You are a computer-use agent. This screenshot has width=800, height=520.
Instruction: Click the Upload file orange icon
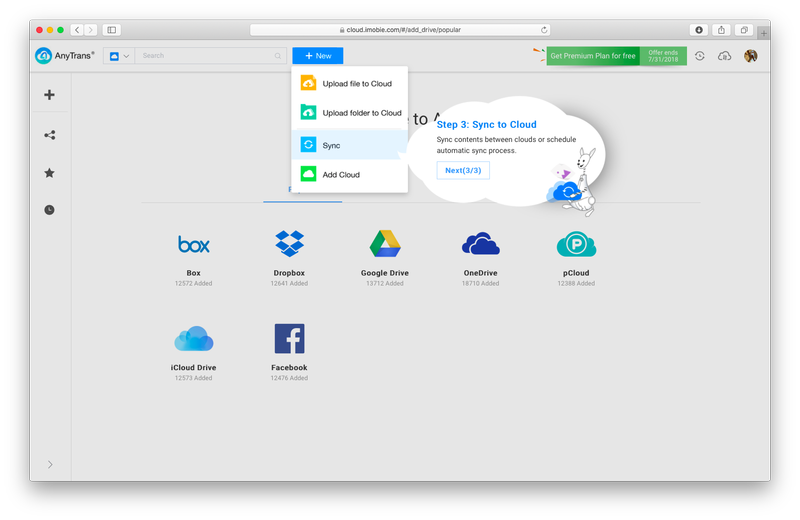308,83
